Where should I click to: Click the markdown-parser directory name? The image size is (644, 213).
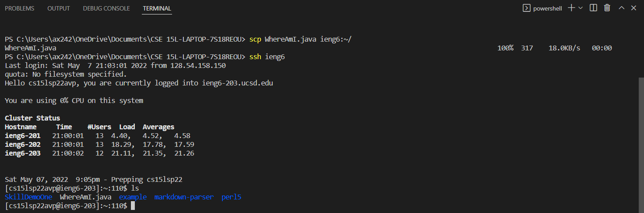coord(184,197)
